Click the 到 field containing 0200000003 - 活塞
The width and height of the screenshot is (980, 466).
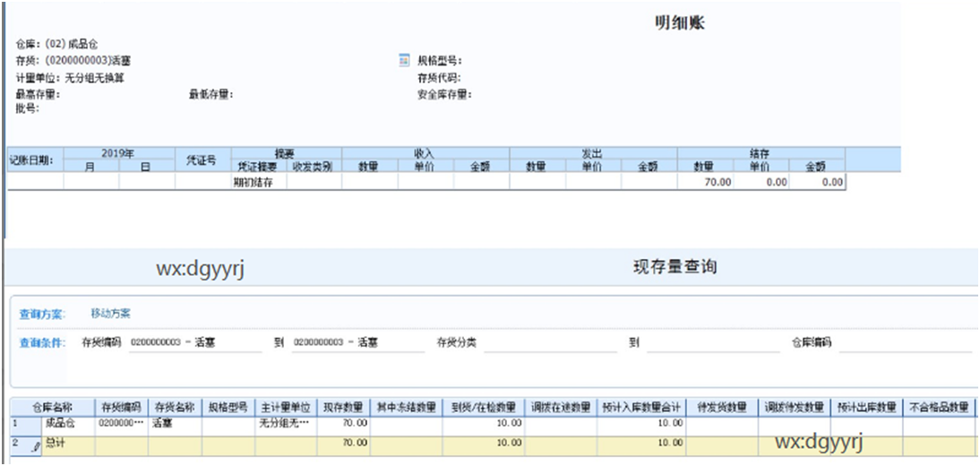358,343
